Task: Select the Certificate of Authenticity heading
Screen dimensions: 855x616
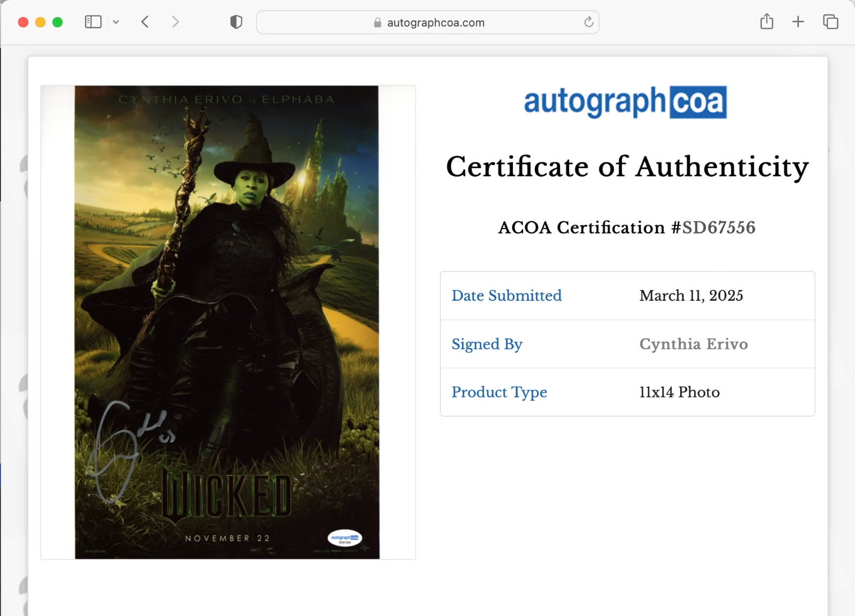Action: pyautogui.click(x=627, y=167)
